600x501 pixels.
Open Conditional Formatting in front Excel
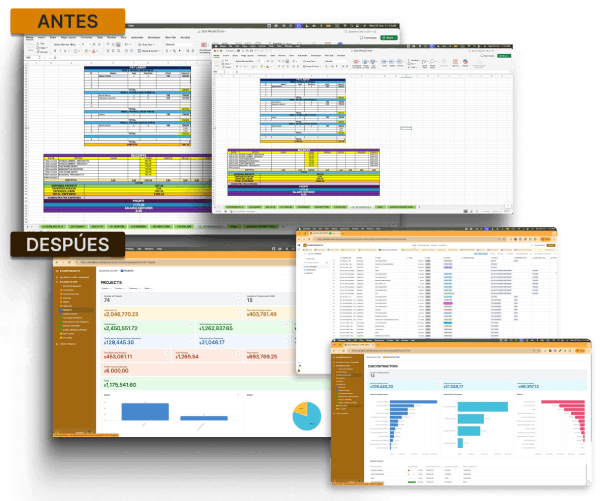point(356,63)
